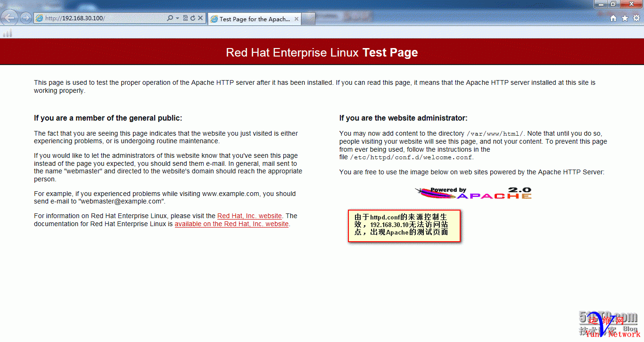Click the "Powered by Apache 2.0" logo image

coord(473,193)
